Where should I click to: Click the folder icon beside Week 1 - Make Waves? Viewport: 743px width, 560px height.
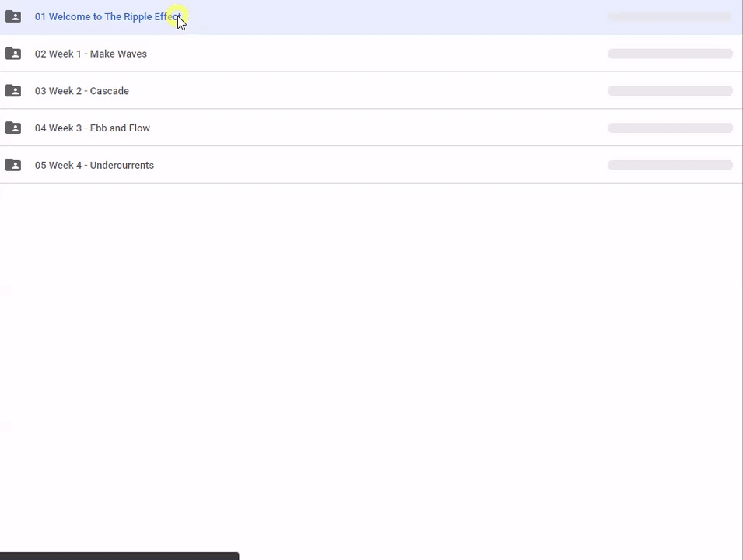13,54
